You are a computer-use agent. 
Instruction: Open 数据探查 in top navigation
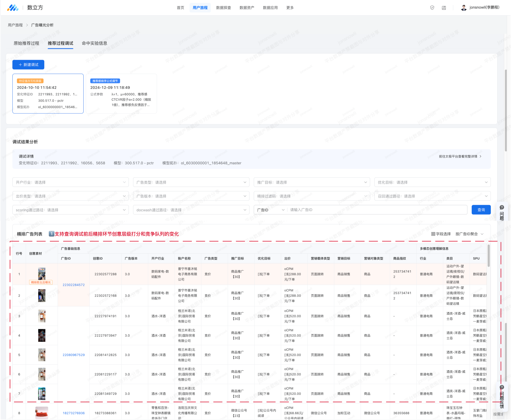(223, 8)
